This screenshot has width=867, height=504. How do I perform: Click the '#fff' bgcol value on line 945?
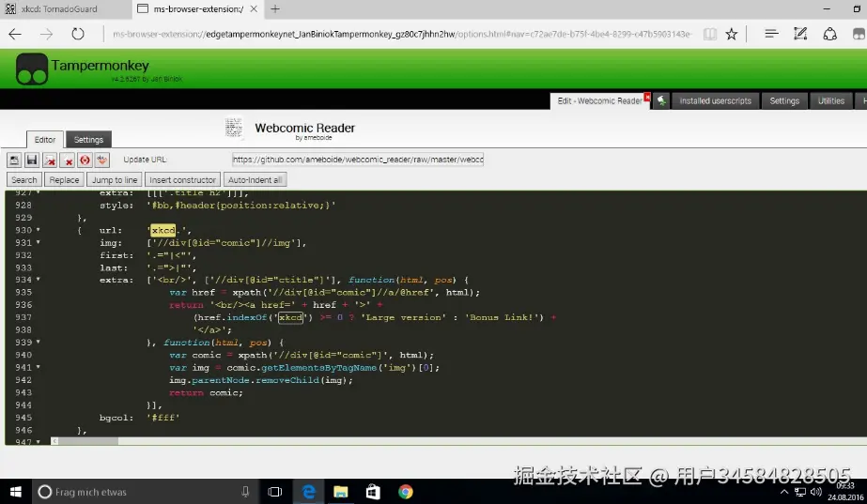pyautogui.click(x=163, y=418)
